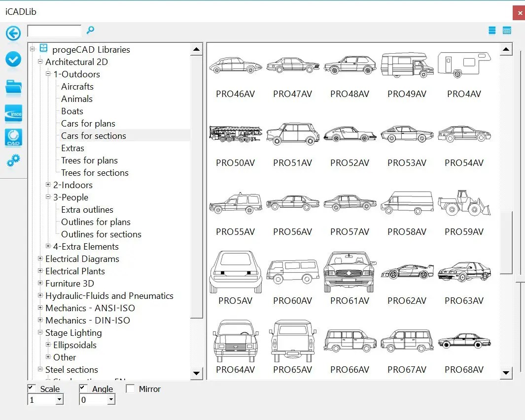
Task: Open the Scale value dropdown
Action: pyautogui.click(x=59, y=399)
